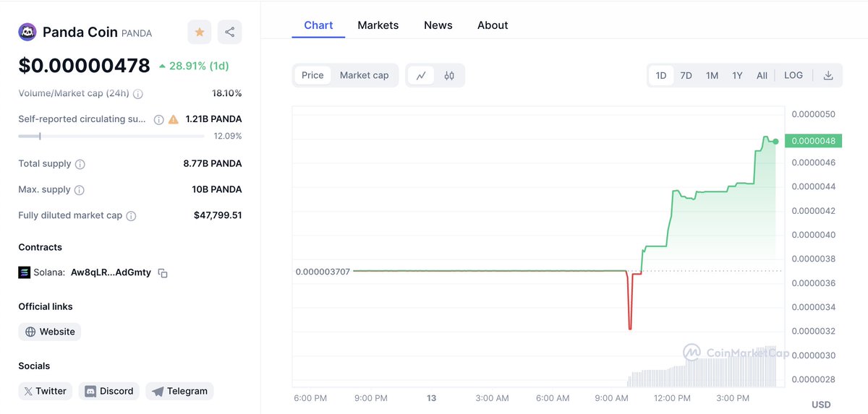868x414 pixels.
Task: Open the share icon button
Action: pos(230,32)
